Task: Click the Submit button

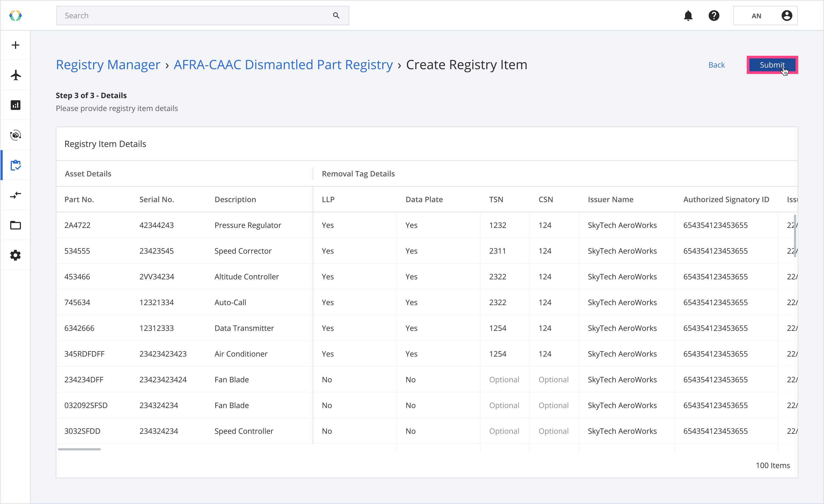Action: pos(772,65)
